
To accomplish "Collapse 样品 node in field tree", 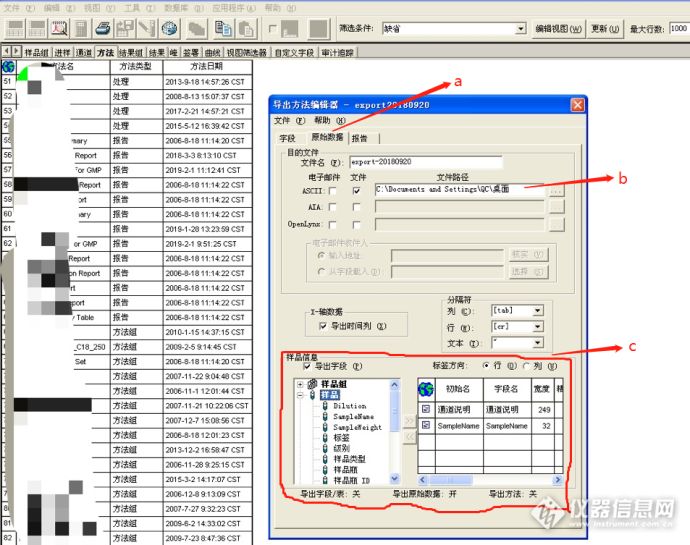I will [300, 395].
